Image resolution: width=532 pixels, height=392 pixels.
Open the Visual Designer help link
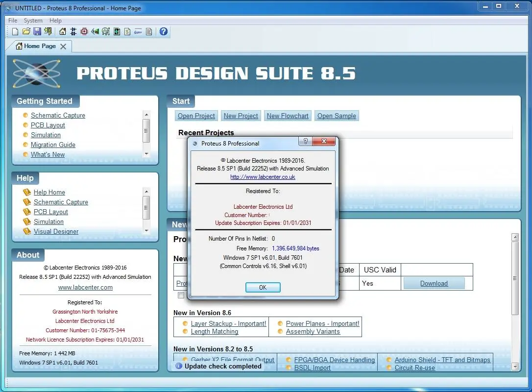[56, 231]
